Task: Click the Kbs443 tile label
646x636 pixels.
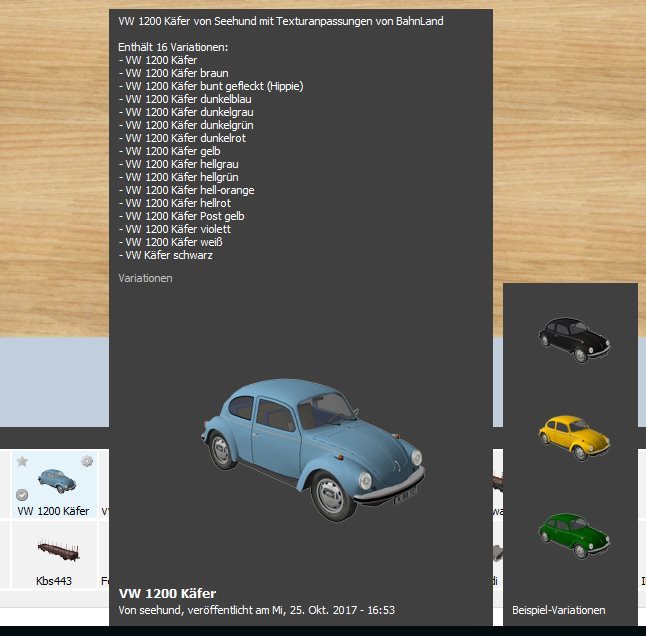Action: pos(54,581)
